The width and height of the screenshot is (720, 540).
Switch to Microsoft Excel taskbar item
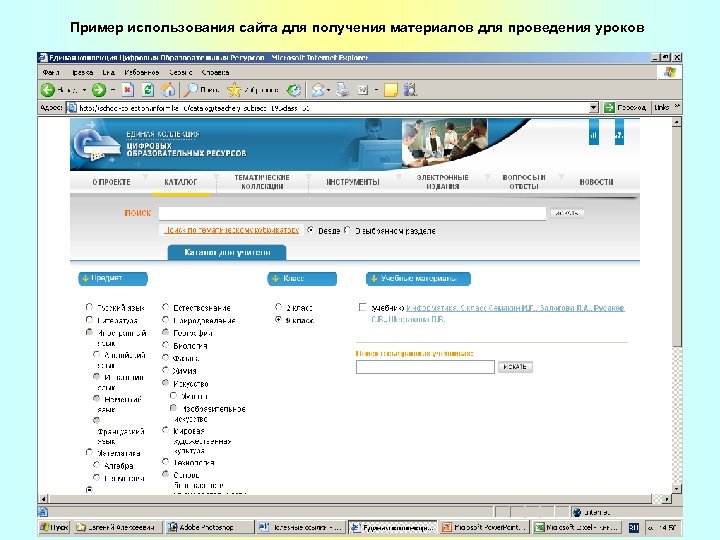(x=578, y=527)
